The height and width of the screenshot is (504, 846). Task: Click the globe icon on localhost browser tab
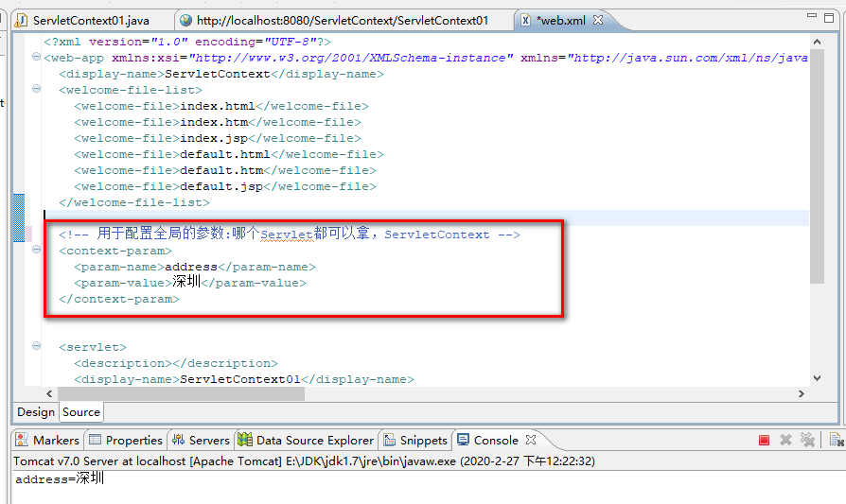coord(186,21)
